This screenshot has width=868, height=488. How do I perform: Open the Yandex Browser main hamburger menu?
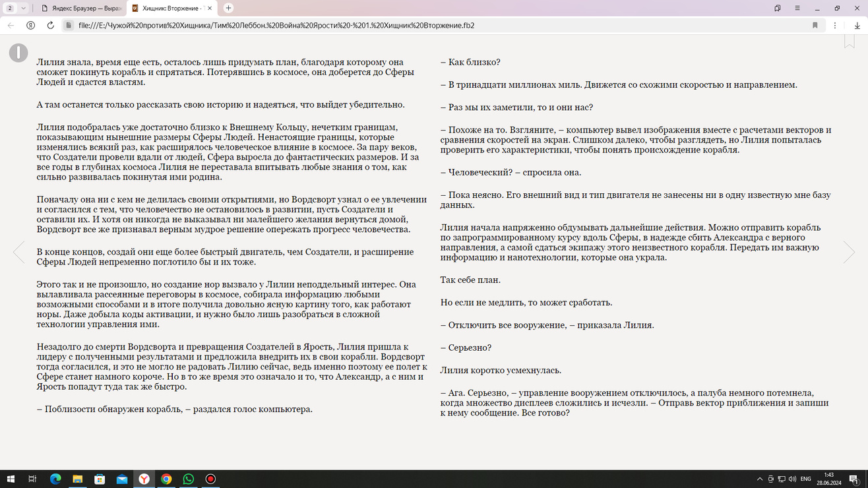click(x=797, y=8)
